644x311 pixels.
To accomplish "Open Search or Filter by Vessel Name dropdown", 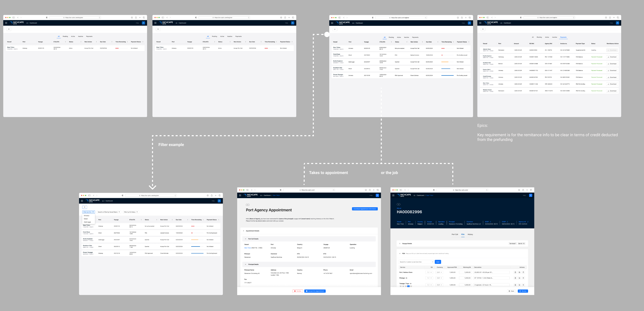I will [x=109, y=212].
